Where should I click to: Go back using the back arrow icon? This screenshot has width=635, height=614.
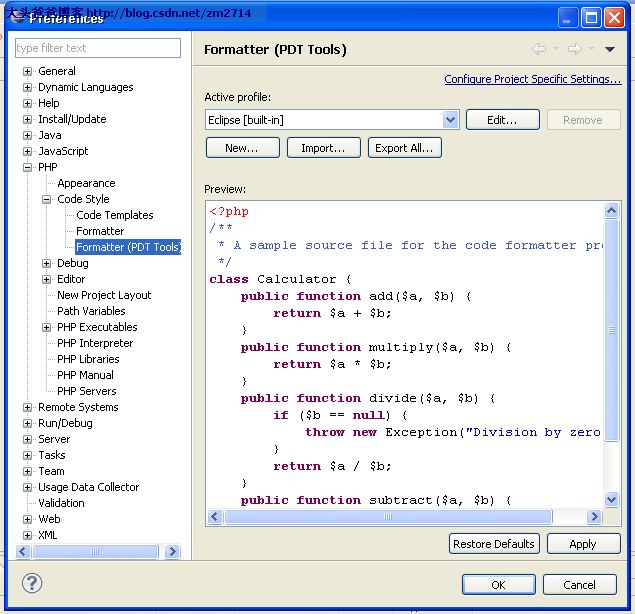coord(539,49)
